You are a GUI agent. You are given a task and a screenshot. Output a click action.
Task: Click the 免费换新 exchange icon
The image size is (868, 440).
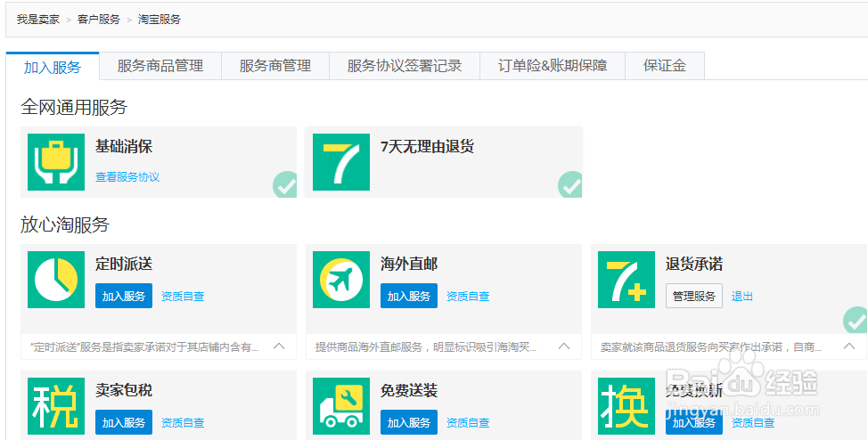pos(626,405)
